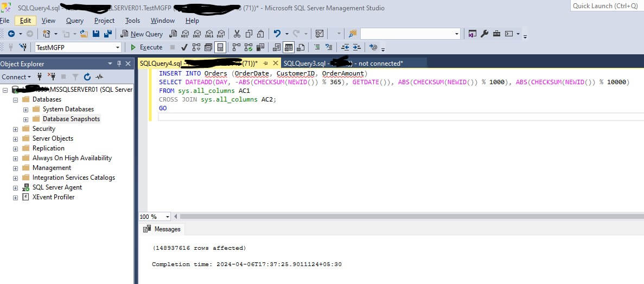Cut selection with the scissors icon

[x=237, y=34]
